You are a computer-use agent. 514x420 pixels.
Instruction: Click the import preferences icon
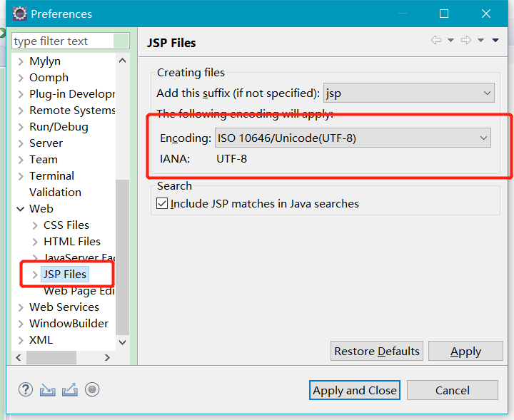tap(47, 389)
